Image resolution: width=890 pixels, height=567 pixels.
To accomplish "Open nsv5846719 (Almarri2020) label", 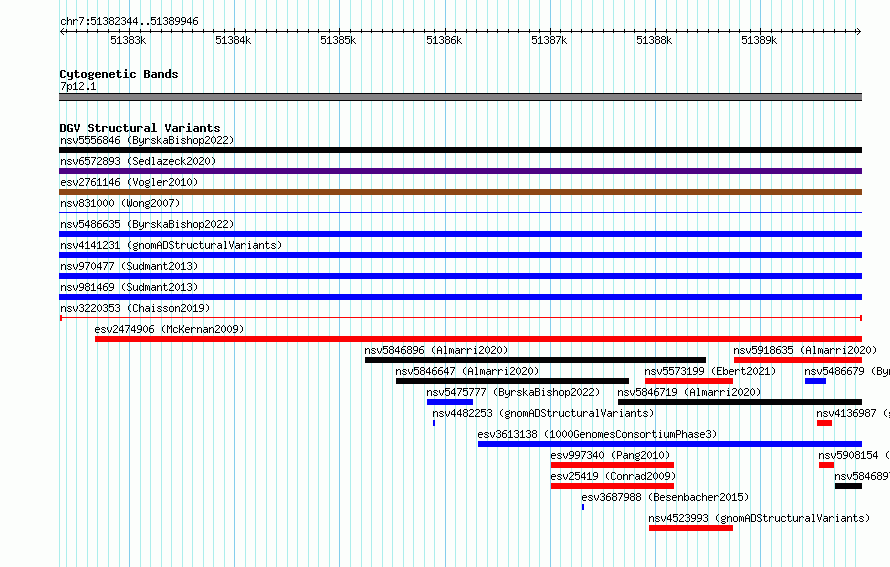I will pyautogui.click(x=689, y=392).
